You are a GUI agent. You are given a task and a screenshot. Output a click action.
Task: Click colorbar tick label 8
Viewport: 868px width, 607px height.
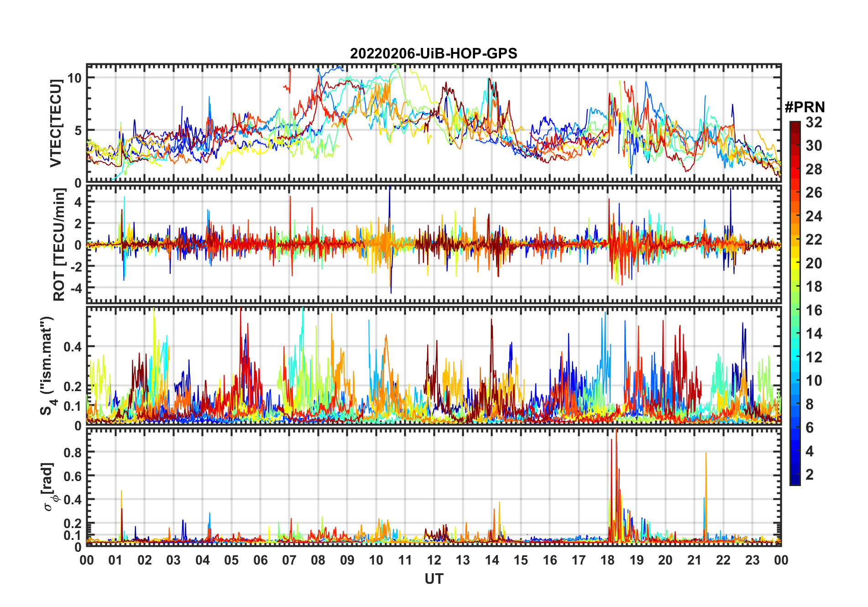click(810, 404)
